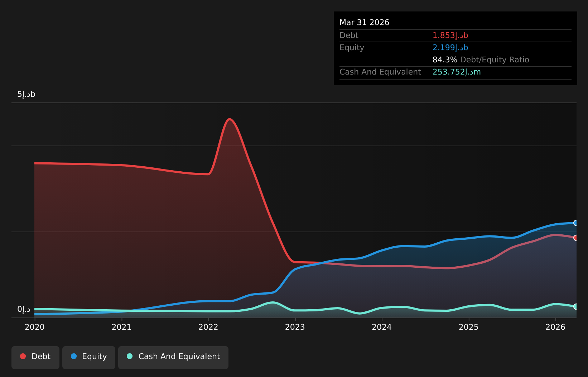Click the Mar 31 2026 tooltip date
The image size is (588, 377).
coord(364,22)
